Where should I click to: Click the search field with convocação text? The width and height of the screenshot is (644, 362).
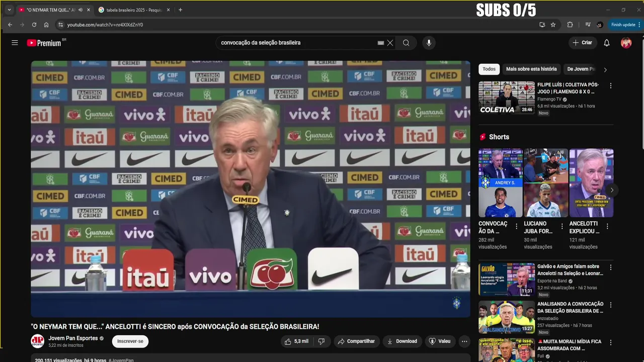297,43
